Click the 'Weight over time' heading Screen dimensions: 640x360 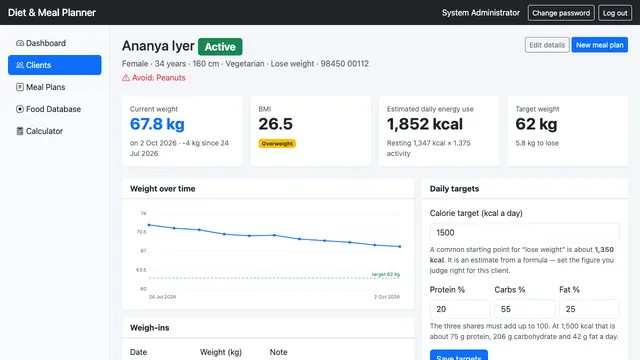(x=162, y=189)
